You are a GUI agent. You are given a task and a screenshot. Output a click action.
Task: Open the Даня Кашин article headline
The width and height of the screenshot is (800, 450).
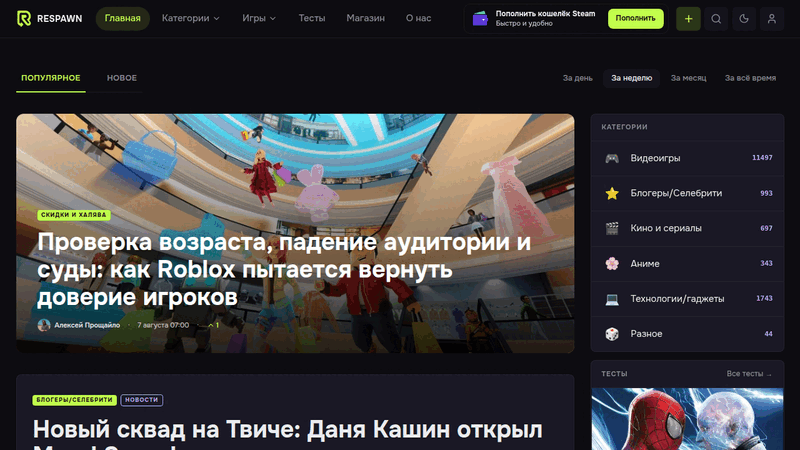point(287,433)
